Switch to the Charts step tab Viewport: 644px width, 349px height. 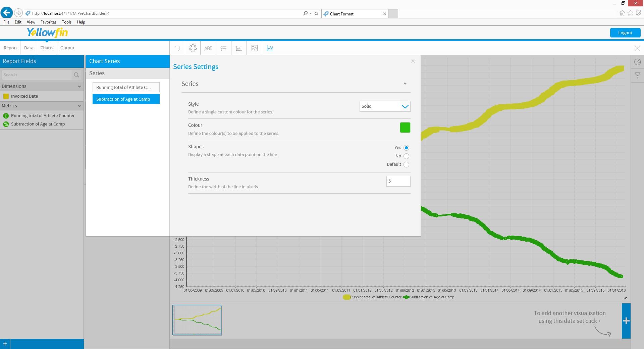pyautogui.click(x=47, y=48)
